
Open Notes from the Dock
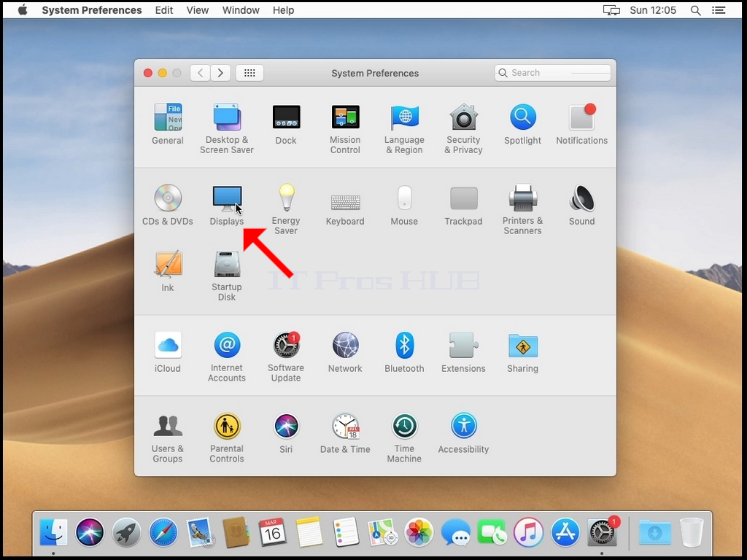click(309, 532)
